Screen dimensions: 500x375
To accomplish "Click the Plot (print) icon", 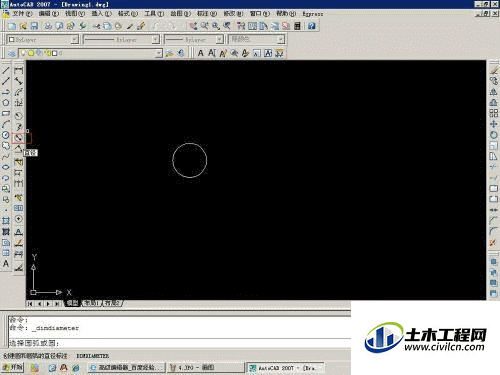I will 48,26.
